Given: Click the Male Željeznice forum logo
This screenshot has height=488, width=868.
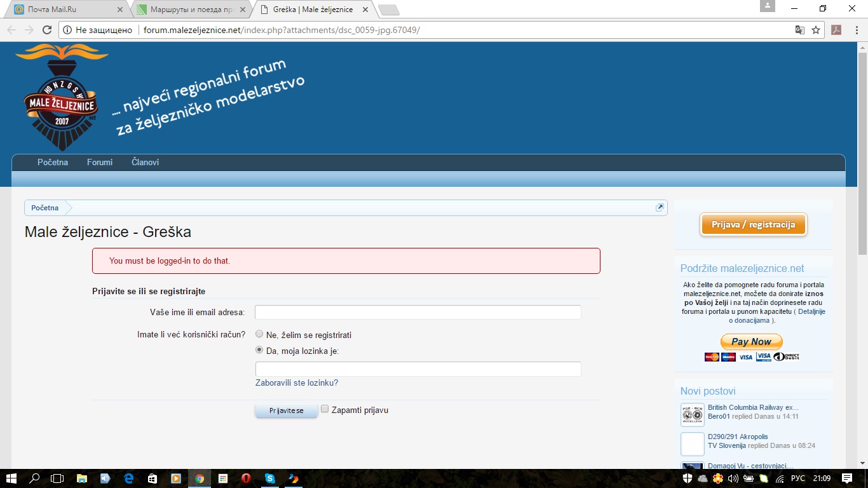Looking at the screenshot, I should pos(62,97).
